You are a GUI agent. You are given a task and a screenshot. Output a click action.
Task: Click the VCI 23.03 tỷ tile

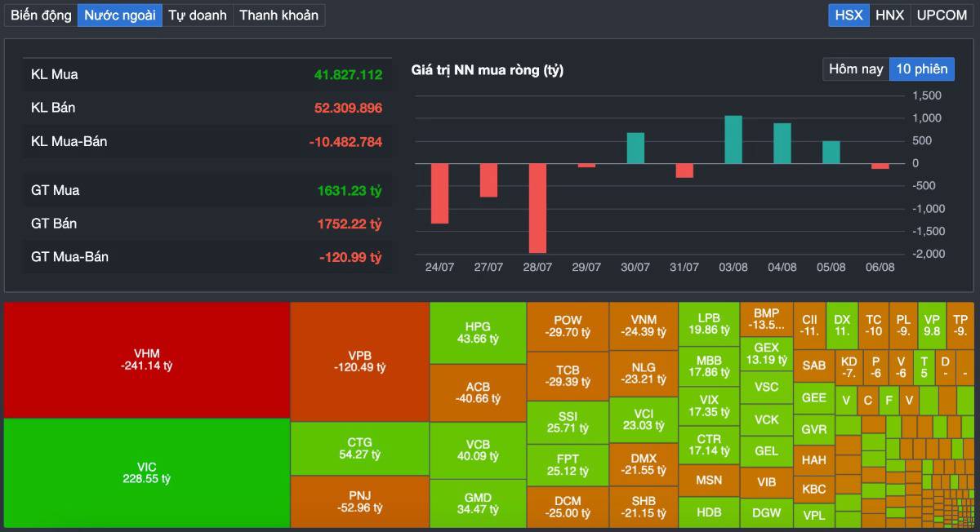click(644, 419)
